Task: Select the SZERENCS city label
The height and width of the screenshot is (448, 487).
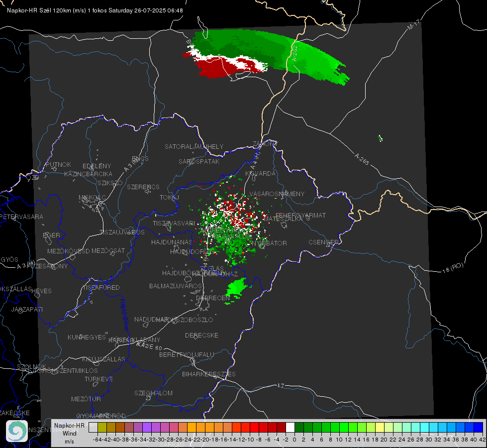Action: point(143,187)
